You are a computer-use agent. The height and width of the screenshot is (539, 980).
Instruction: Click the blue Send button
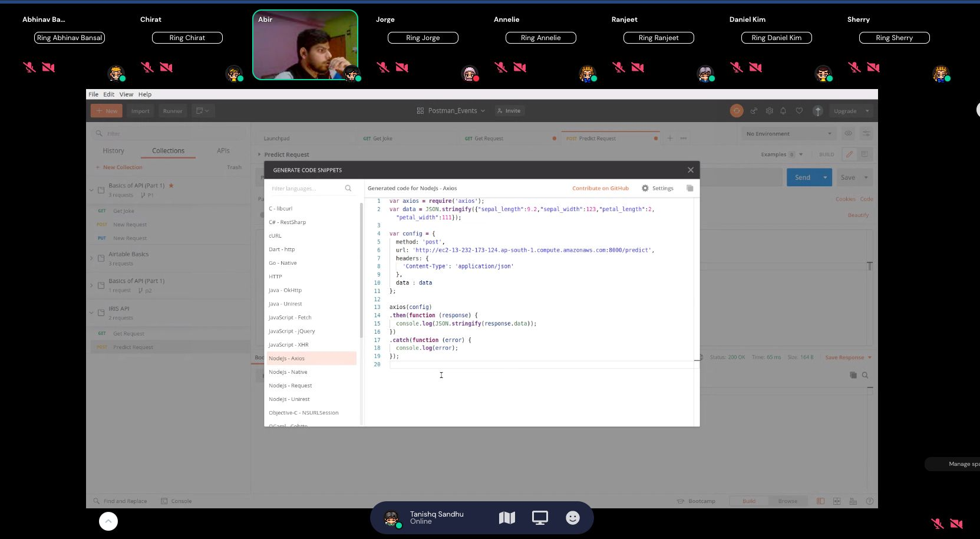click(803, 178)
